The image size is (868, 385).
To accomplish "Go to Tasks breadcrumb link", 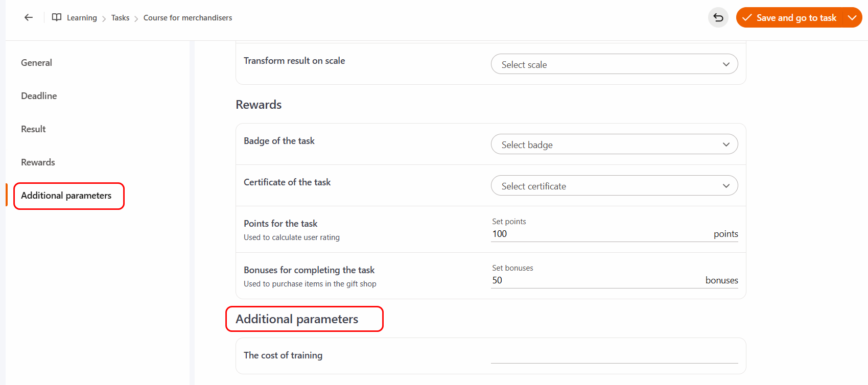I will (x=120, y=18).
